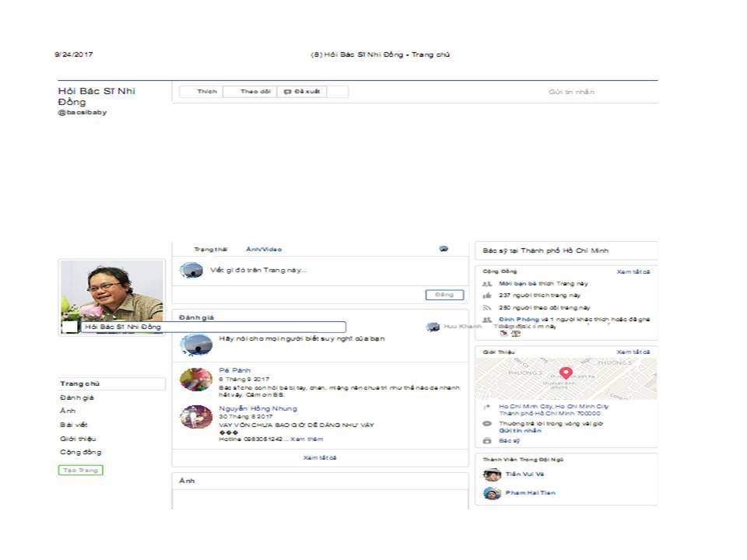The image size is (747, 560).
Task: Open Giới thiệu in the left menu
Action: tap(78, 439)
